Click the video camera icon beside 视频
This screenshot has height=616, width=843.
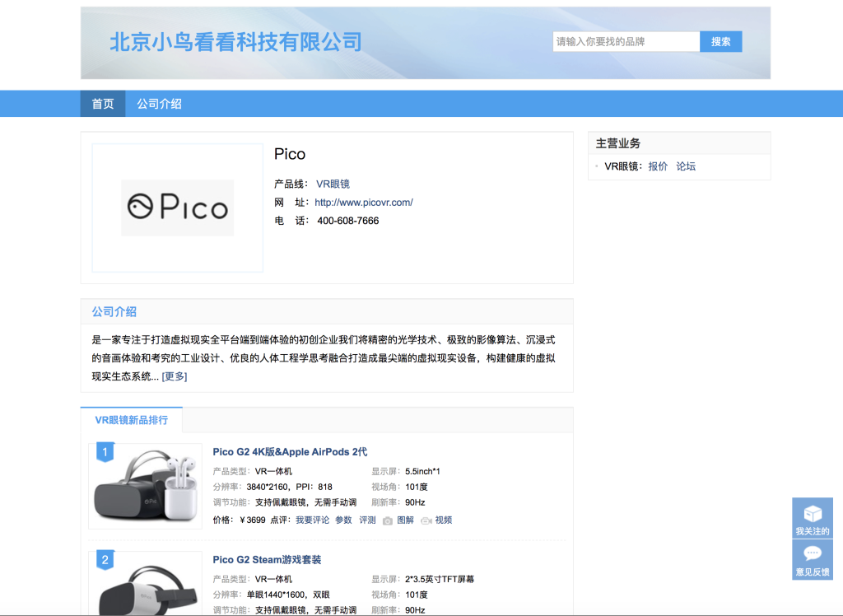point(426,520)
